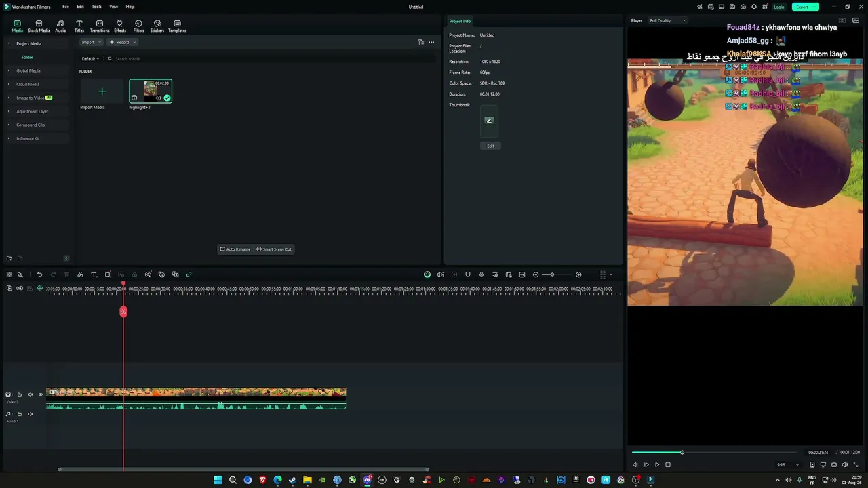Open the Tools menu
Image resolution: width=868 pixels, height=488 pixels.
point(96,7)
